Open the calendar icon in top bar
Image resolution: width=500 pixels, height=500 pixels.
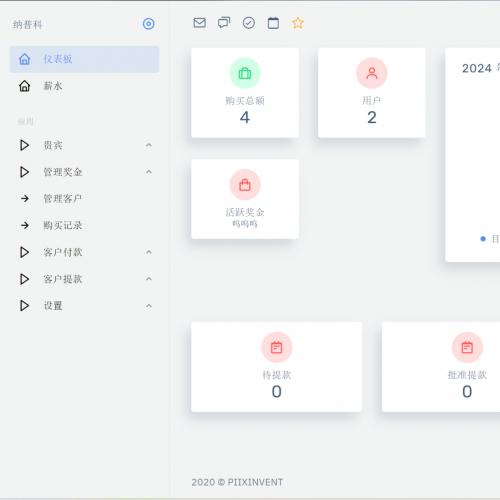coord(273,23)
